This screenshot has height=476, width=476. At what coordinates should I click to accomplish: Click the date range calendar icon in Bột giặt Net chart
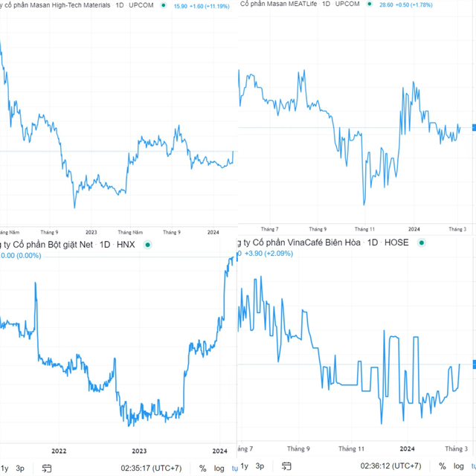[47, 468]
